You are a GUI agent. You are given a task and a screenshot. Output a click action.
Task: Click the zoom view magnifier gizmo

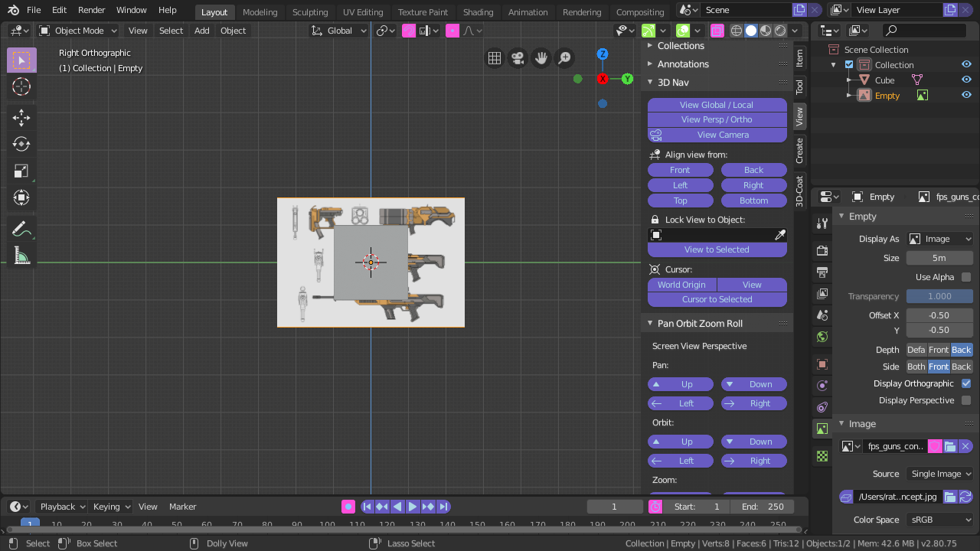(x=564, y=58)
